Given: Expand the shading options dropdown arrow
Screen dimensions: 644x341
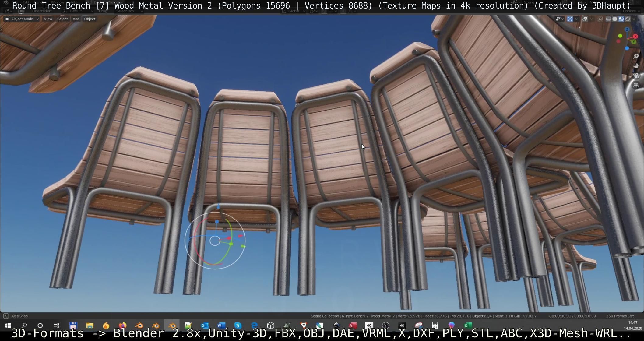Looking at the screenshot, I should coord(634,19).
